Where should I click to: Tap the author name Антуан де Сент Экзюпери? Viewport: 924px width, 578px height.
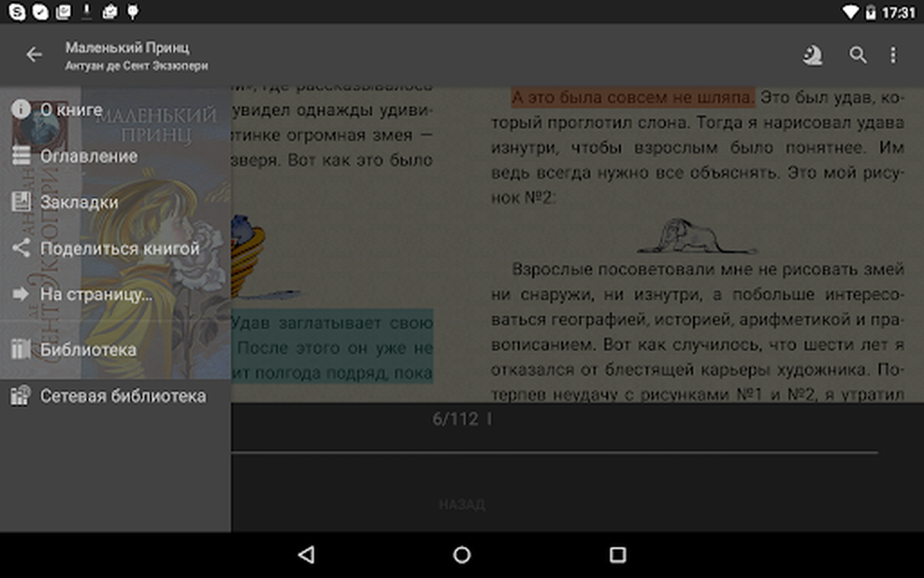click(136, 65)
